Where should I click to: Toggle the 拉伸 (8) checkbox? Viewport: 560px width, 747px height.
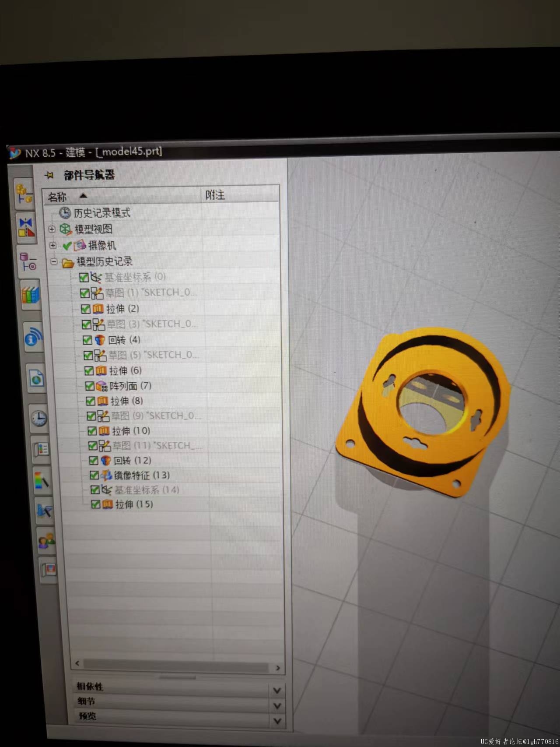[91, 401]
